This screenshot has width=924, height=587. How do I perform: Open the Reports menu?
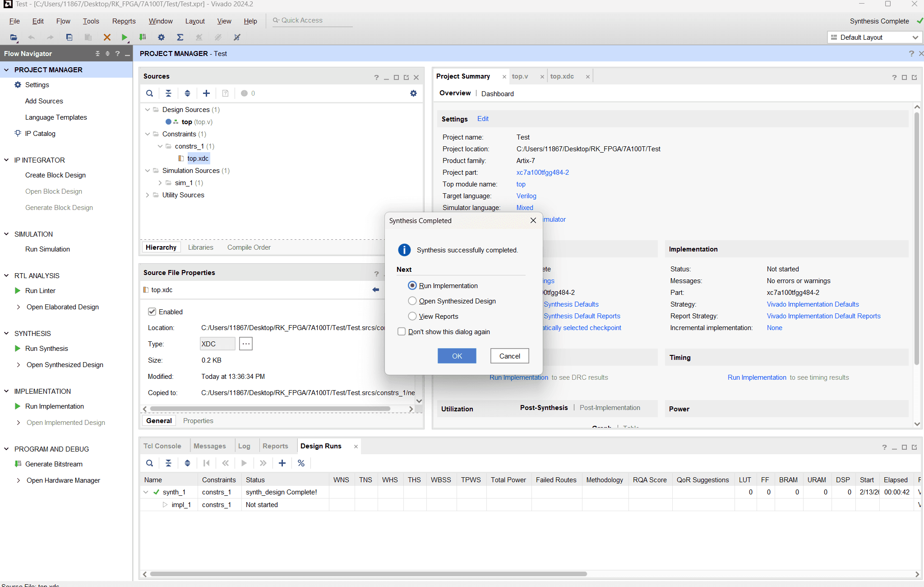(x=124, y=21)
